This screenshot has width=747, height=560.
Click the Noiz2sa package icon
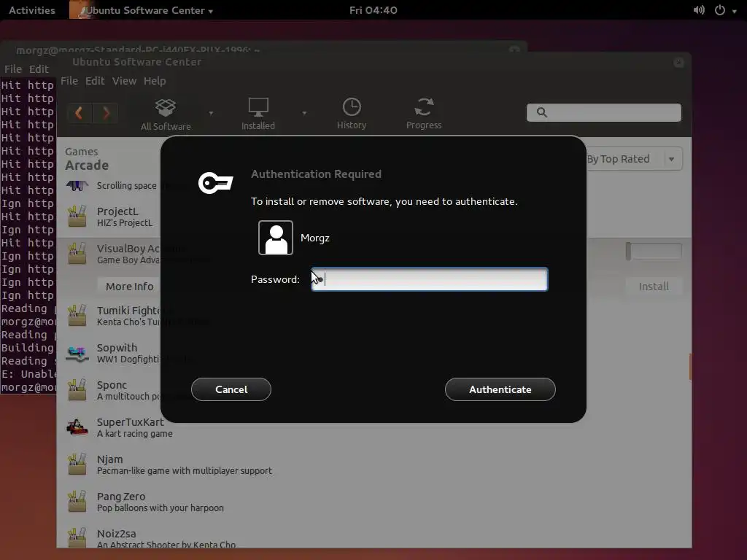point(77,538)
